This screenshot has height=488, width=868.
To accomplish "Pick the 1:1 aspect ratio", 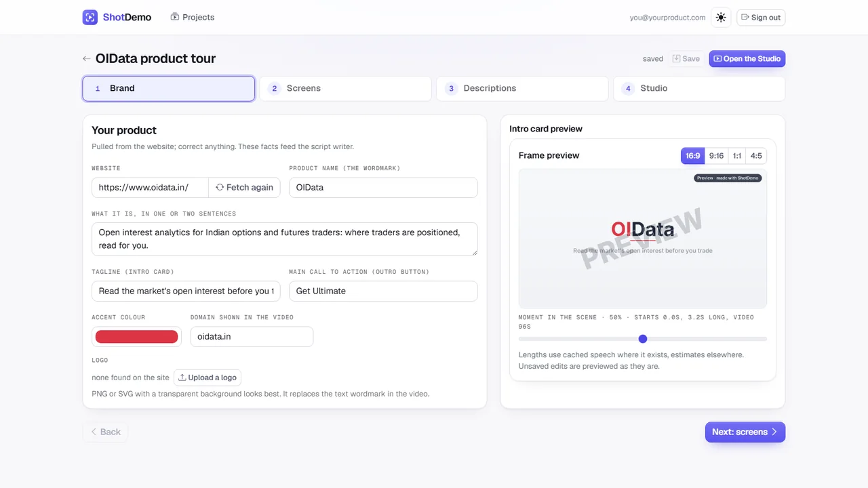I will click(737, 156).
